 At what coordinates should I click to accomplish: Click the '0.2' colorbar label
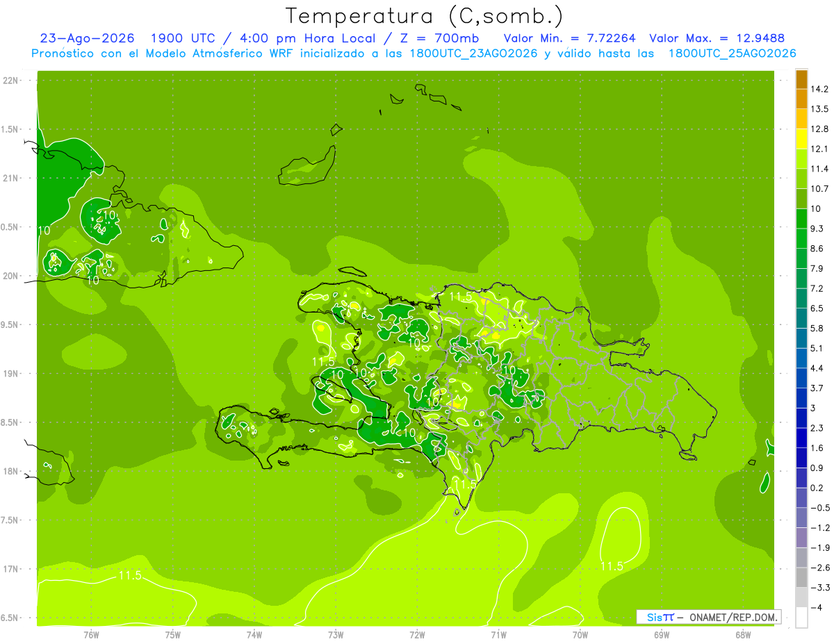817,488
